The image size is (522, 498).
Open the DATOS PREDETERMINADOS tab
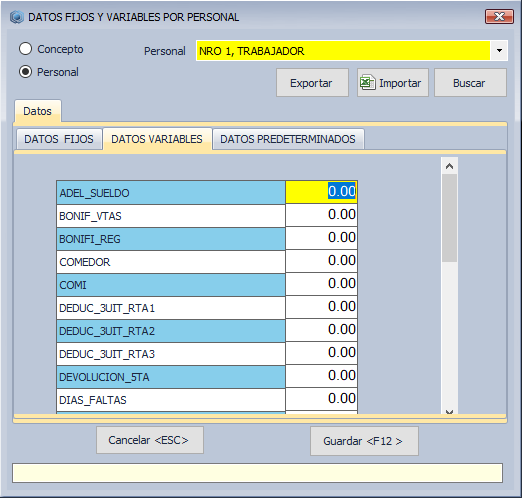(288, 139)
